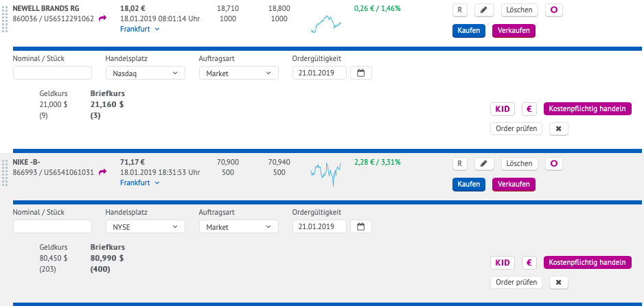Click Order prüfen in Newell Brands form
Viewport: 644px width, 306px height.
516,129
